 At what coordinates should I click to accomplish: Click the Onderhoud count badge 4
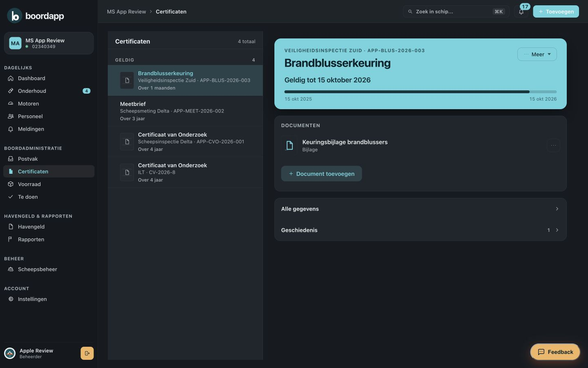tap(87, 91)
